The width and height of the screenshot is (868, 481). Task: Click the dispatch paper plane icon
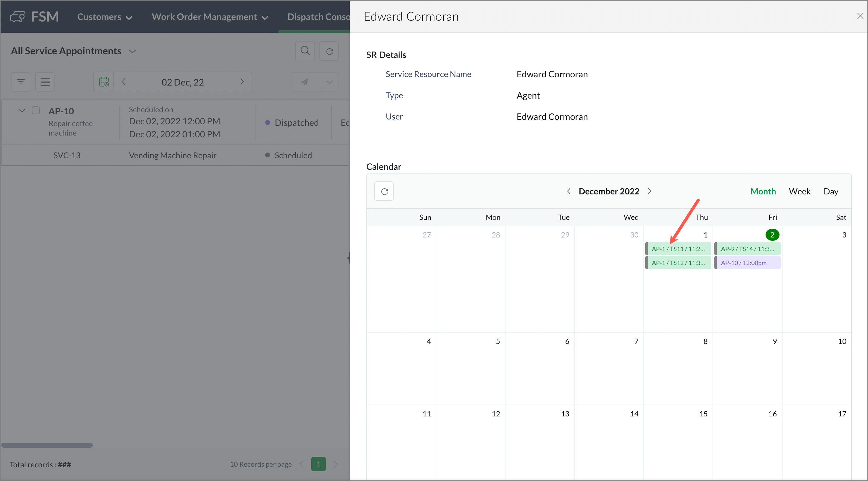coord(305,82)
